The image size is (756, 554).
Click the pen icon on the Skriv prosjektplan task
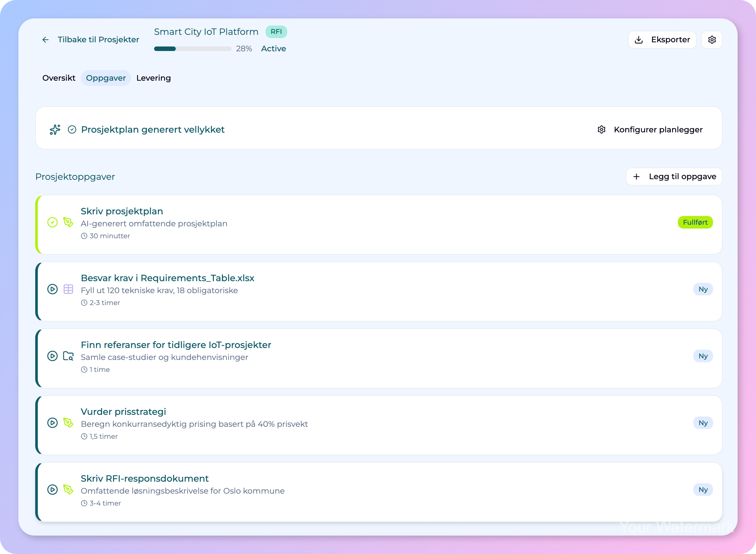(x=68, y=222)
